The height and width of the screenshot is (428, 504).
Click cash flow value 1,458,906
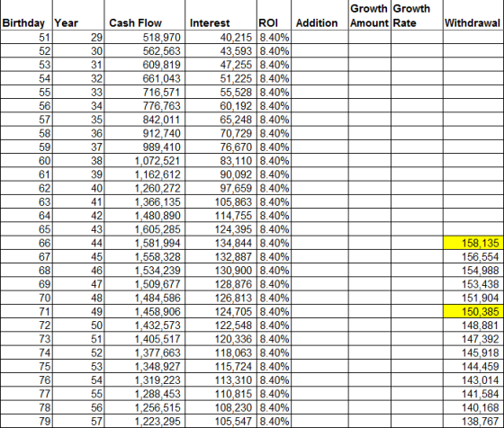[157, 311]
